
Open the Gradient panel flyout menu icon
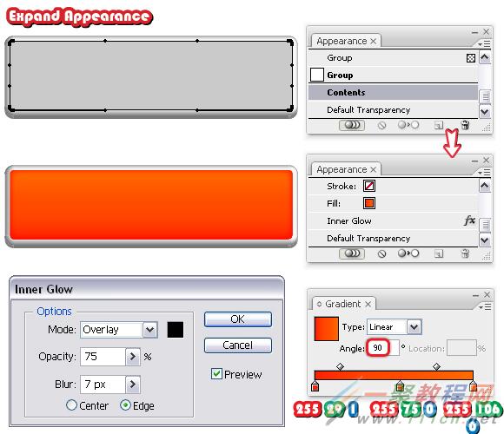point(485,307)
